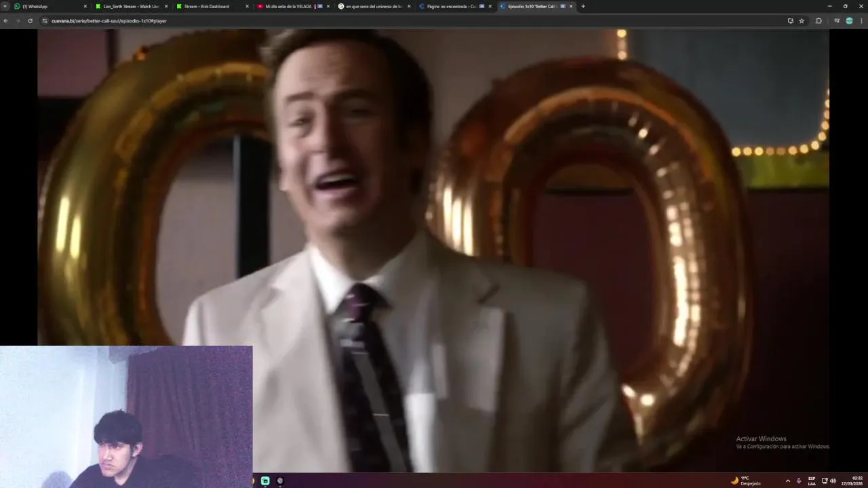This screenshot has width=868, height=488.
Task: Close the Kick Dashboard tab
Action: point(247,6)
